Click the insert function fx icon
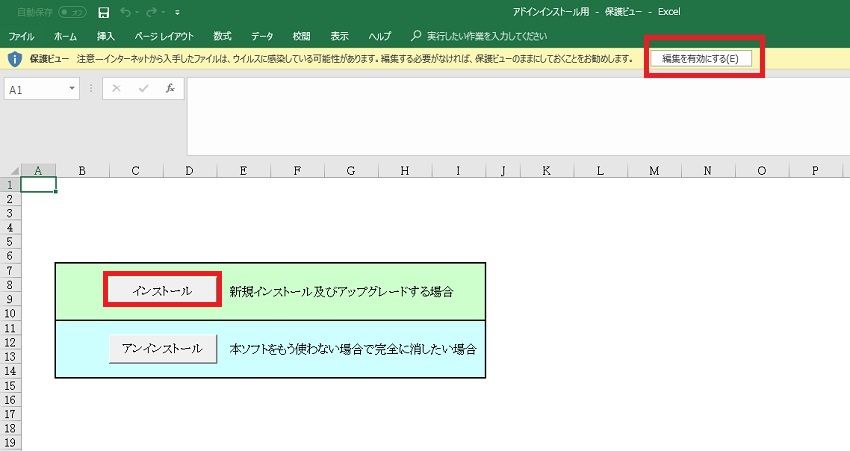The height and width of the screenshot is (451, 850). point(170,89)
